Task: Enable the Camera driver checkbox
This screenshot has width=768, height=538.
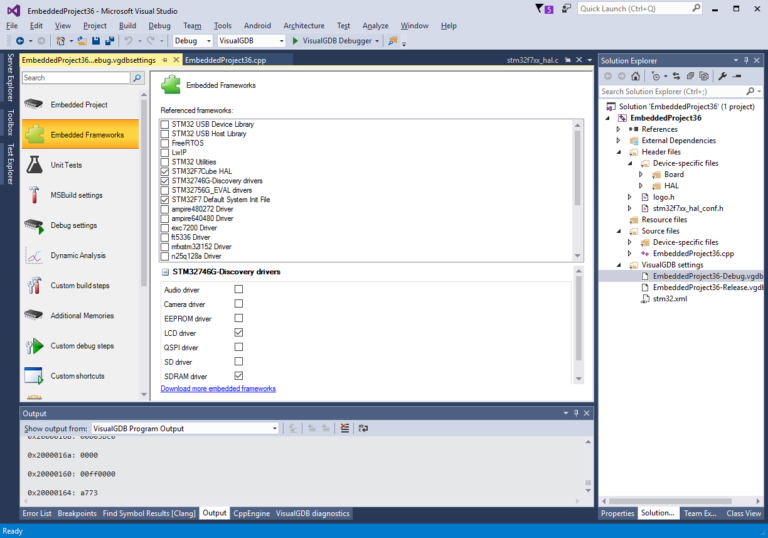Action: pos(239,304)
